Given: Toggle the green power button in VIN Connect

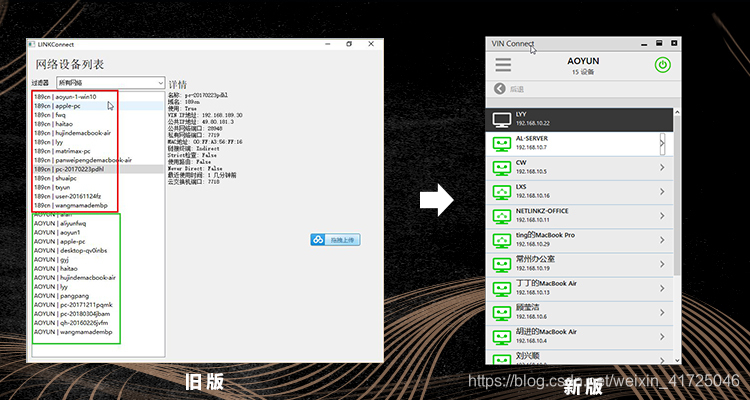Looking at the screenshot, I should pos(662,65).
